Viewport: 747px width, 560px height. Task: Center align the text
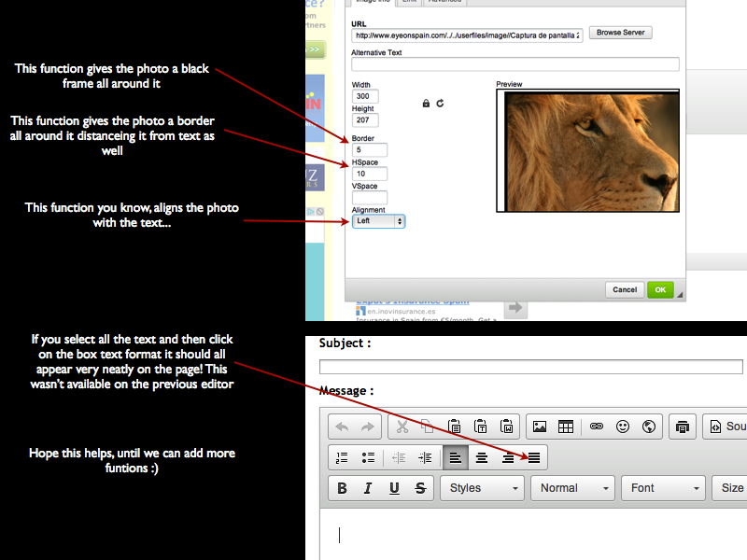(x=482, y=457)
